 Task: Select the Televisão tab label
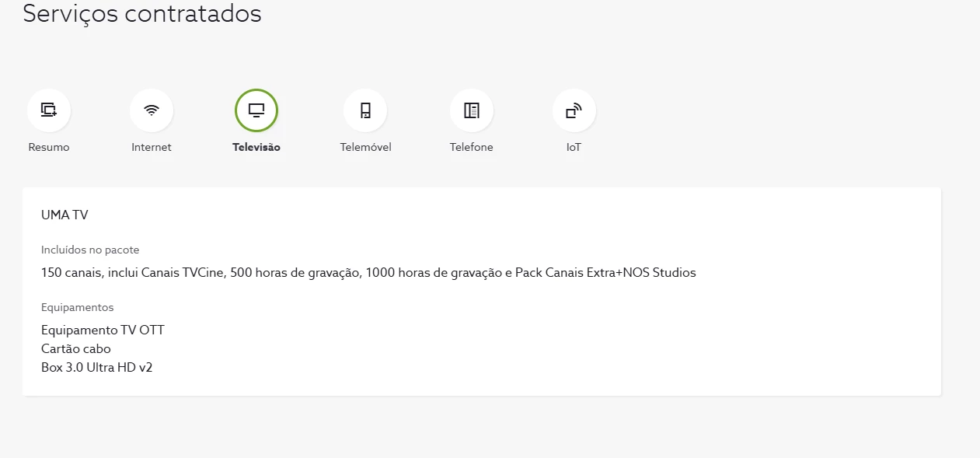coord(256,147)
